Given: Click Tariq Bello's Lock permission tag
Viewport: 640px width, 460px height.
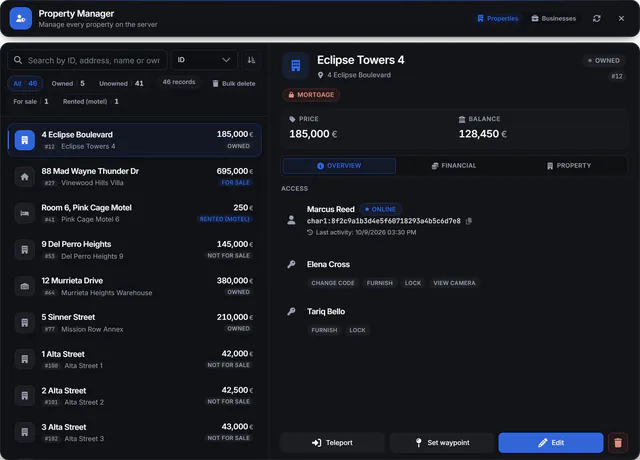Looking at the screenshot, I should pos(357,330).
